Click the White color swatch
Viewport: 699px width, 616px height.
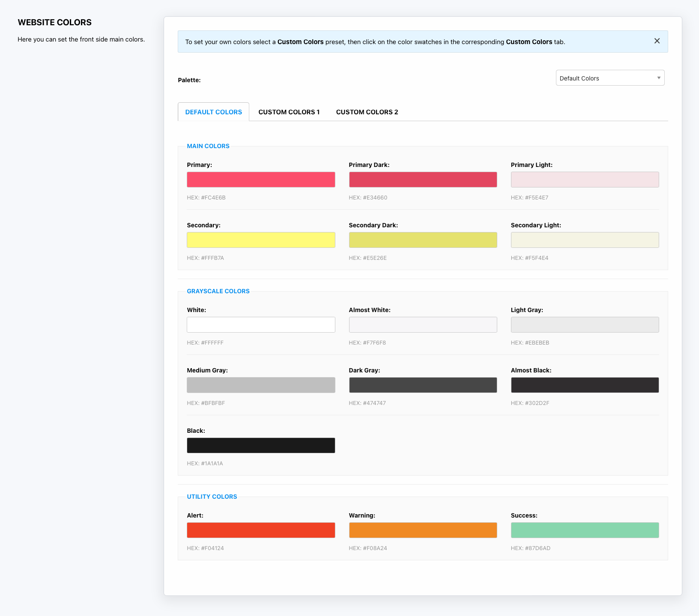(261, 325)
